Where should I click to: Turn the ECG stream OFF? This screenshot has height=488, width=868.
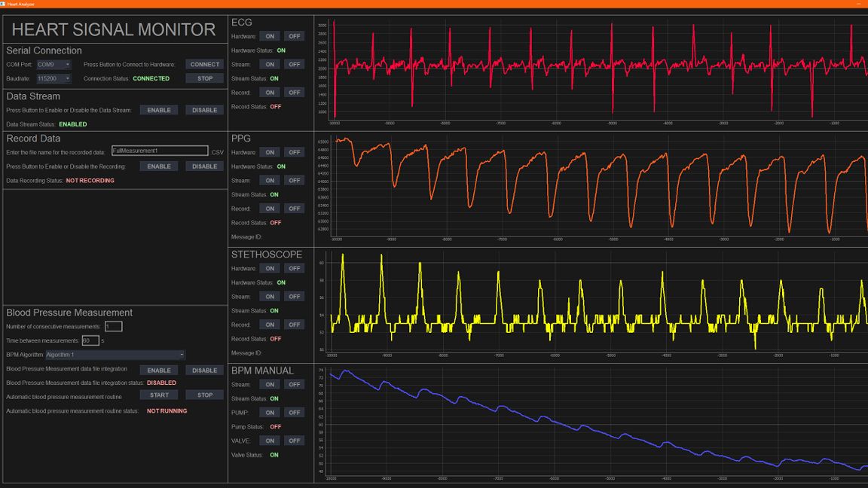pos(294,64)
